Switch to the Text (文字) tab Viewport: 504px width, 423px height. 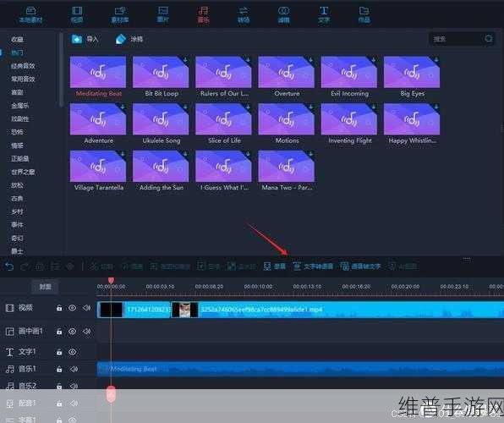coord(324,14)
